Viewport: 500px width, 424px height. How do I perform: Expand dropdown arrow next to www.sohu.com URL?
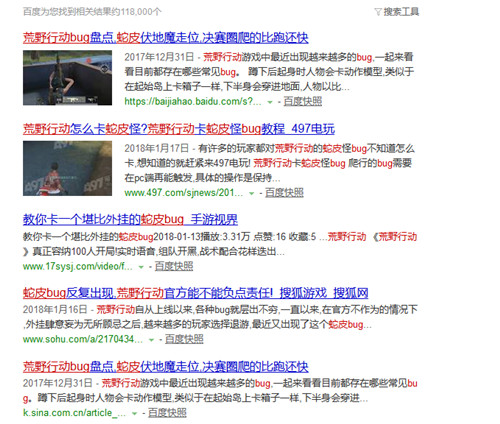(152, 340)
